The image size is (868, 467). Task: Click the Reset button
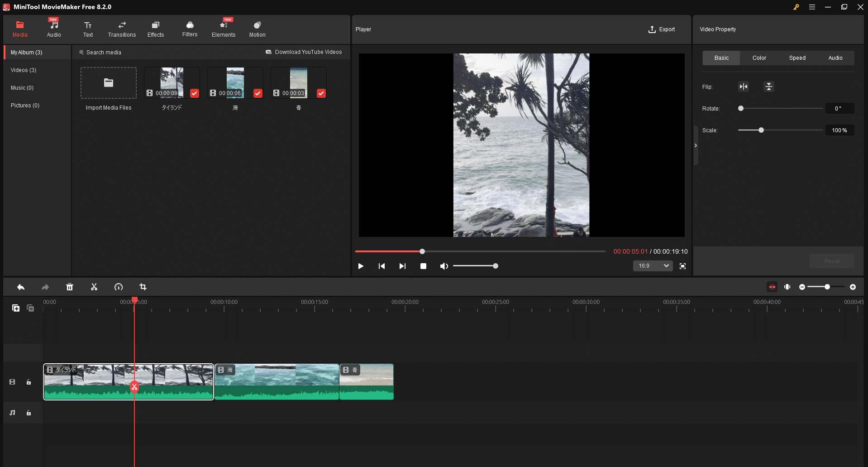[x=832, y=261]
